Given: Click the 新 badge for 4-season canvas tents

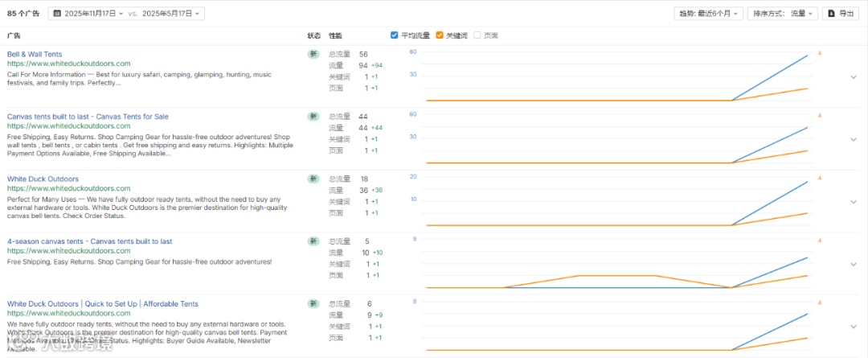Looking at the screenshot, I should (x=314, y=241).
